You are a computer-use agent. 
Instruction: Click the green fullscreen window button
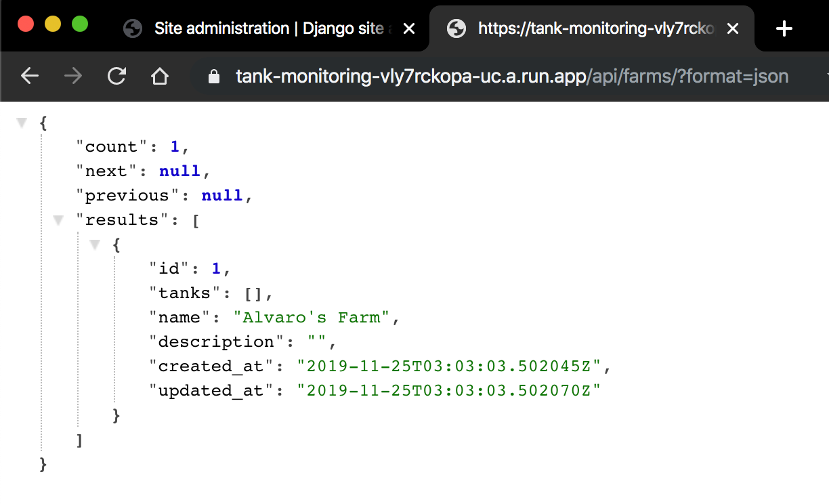80,22
